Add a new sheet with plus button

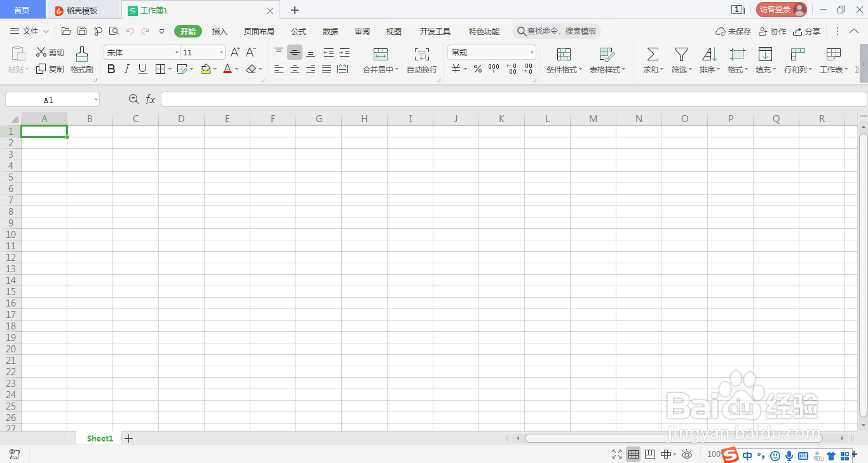128,438
